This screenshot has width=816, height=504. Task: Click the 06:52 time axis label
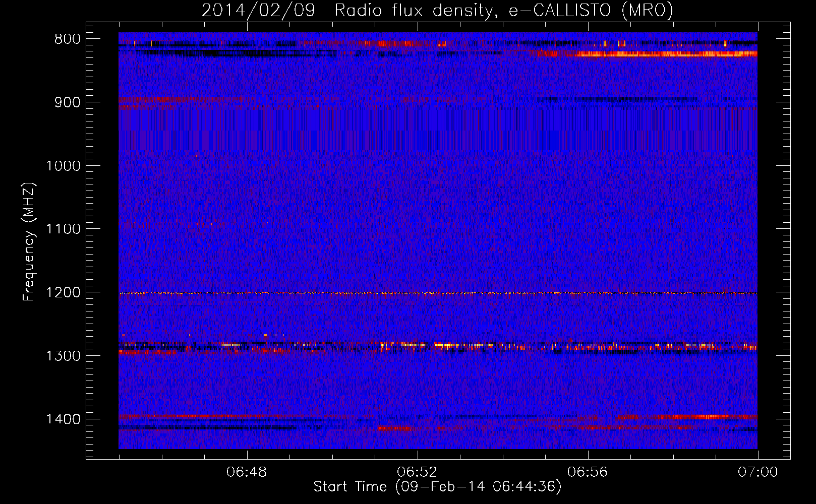click(x=417, y=472)
